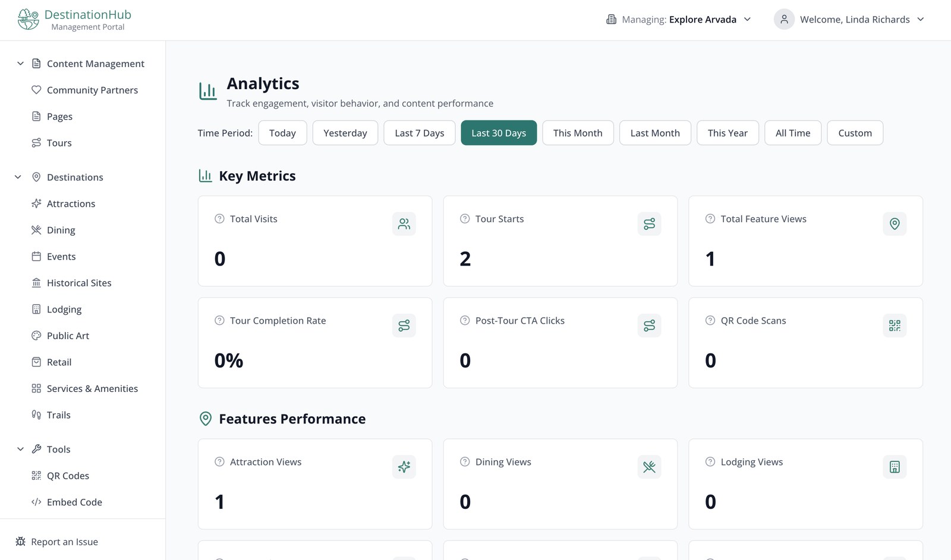951x560 pixels.
Task: Collapse the Content Management section
Action: pos(20,64)
